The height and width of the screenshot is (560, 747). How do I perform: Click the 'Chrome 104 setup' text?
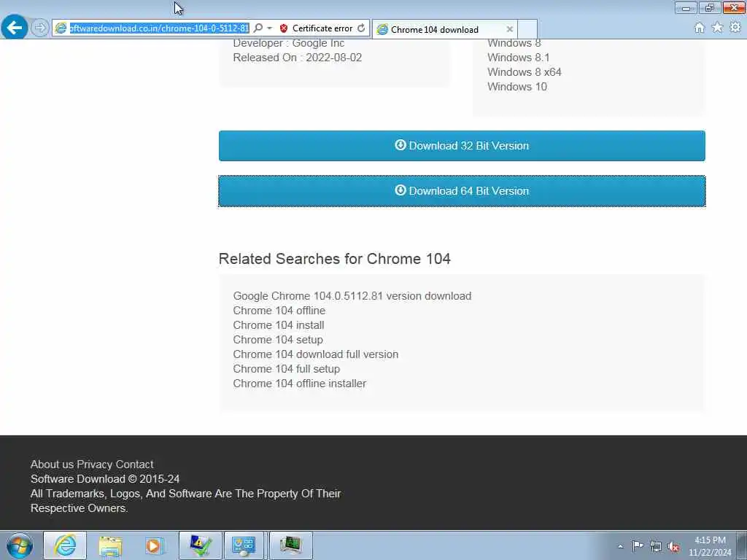[x=278, y=340]
